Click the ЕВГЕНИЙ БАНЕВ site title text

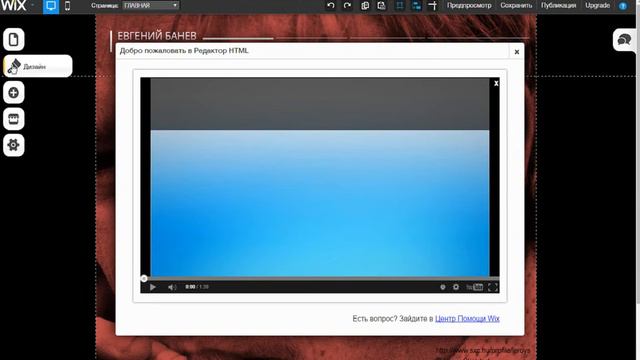157,36
